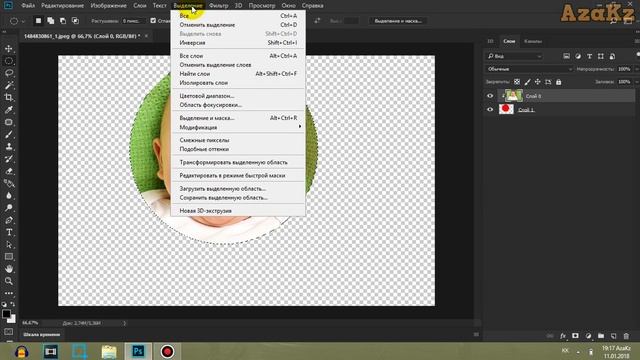Delete layer with trash icon
Viewport: 640px width, 360px height.
pos(626,336)
